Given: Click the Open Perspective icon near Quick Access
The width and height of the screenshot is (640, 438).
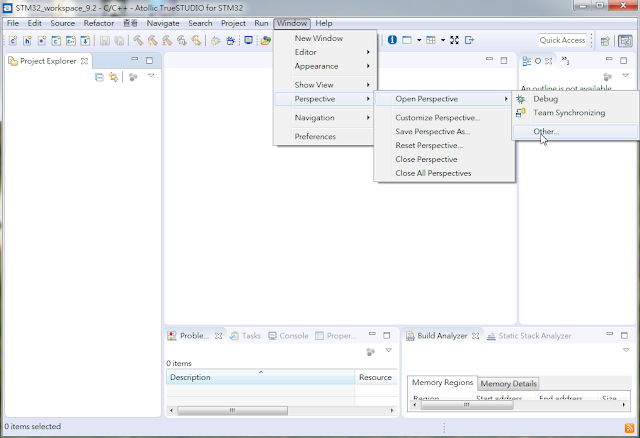Looking at the screenshot, I should pyautogui.click(x=605, y=40).
